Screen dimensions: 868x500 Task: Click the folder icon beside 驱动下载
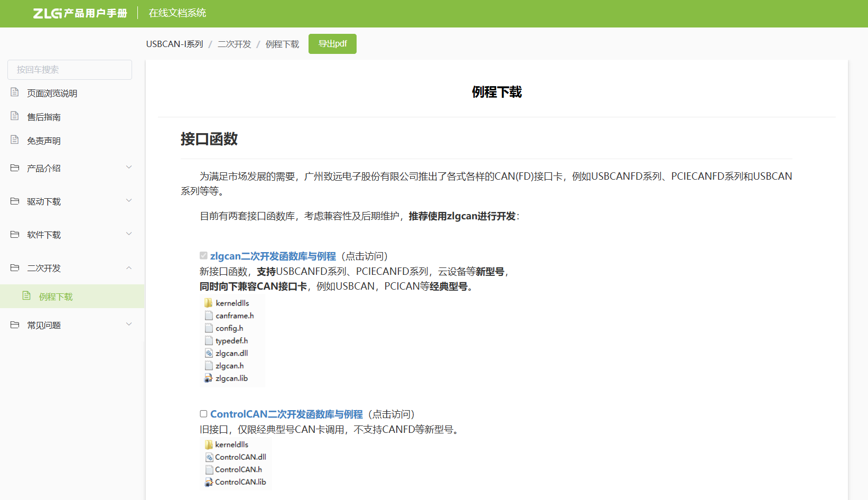[15, 201]
